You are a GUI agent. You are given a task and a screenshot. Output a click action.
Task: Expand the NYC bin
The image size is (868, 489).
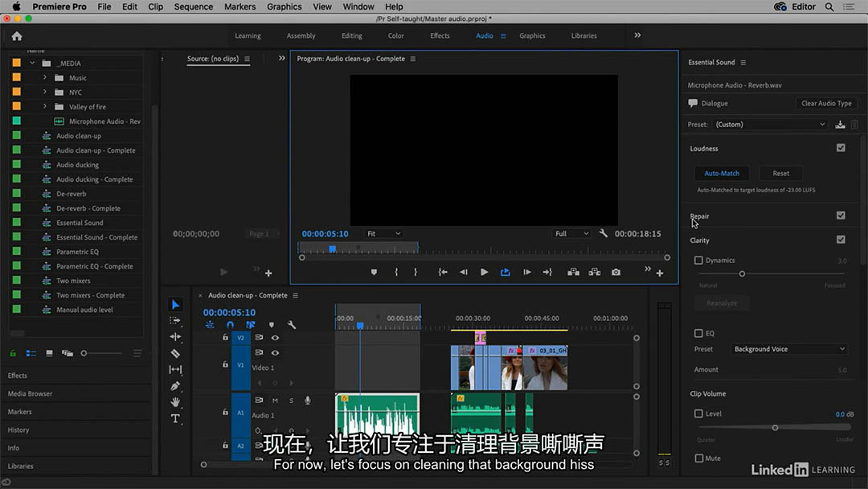[45, 92]
